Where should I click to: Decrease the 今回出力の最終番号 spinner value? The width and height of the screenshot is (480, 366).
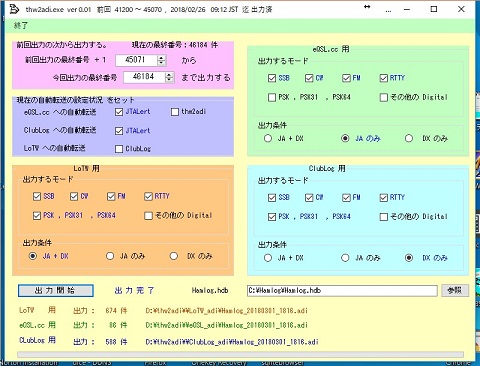point(169,80)
